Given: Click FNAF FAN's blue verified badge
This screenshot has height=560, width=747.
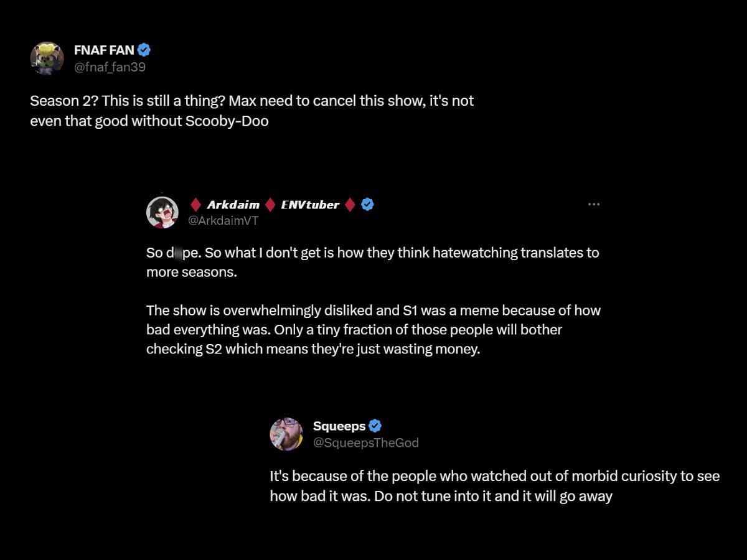Looking at the screenshot, I should click(144, 50).
